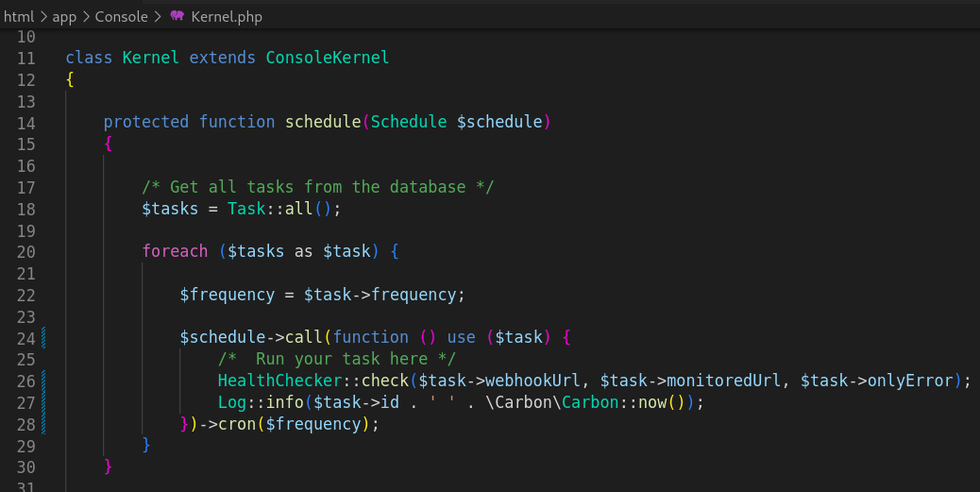Click the onlyError property

910,381
